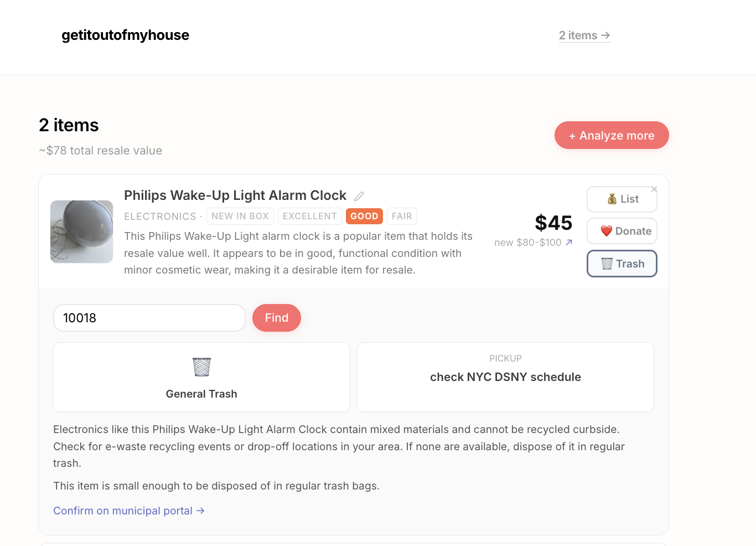Open the 2 items link in header
The image size is (756, 546).
(584, 35)
